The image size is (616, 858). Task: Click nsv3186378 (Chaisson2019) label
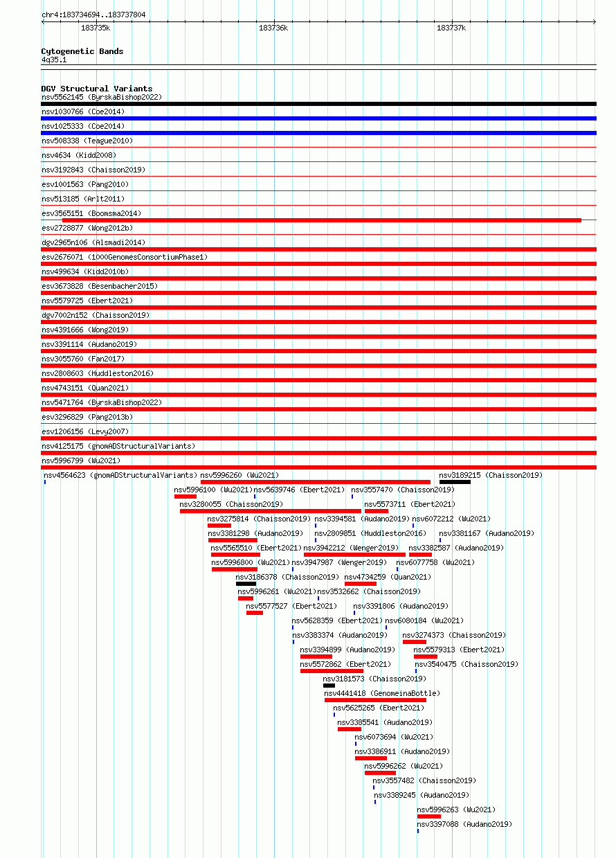287,578
